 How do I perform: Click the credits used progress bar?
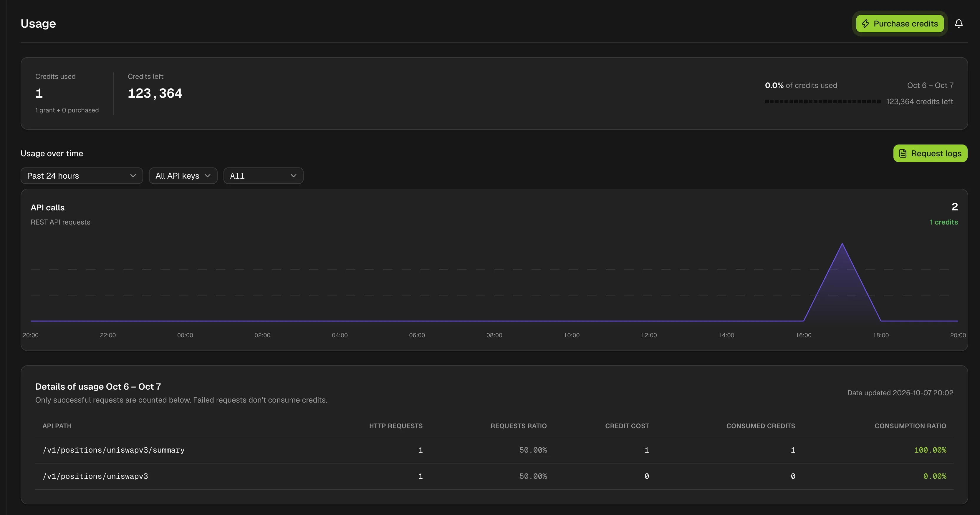(822, 102)
